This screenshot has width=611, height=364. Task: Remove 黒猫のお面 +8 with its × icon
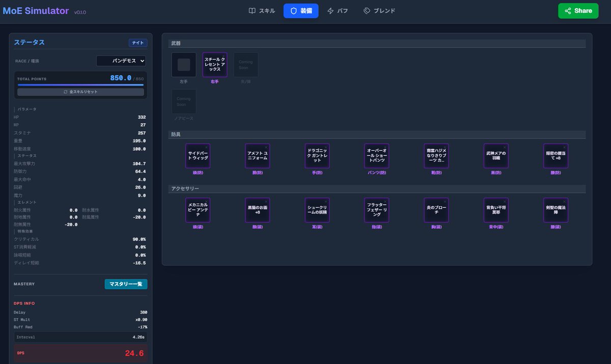tap(266, 201)
